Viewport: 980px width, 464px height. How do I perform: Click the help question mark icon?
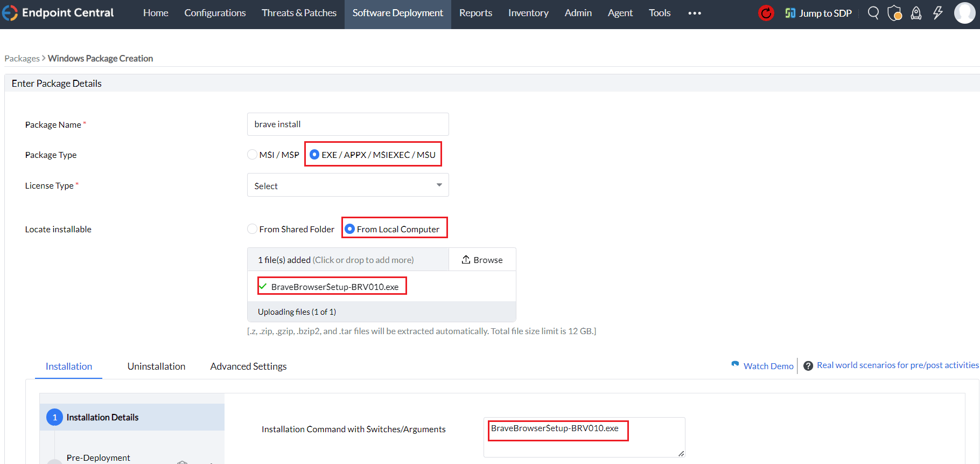pyautogui.click(x=808, y=366)
